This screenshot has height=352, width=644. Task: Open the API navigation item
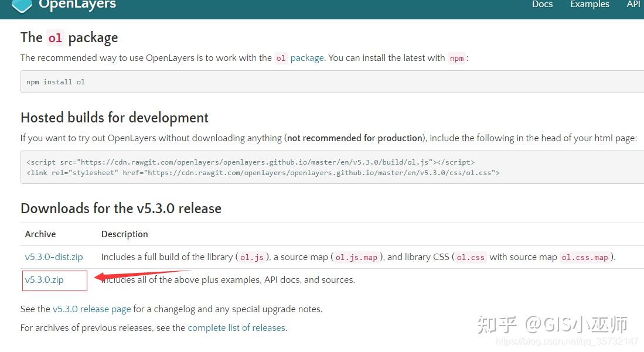point(633,5)
